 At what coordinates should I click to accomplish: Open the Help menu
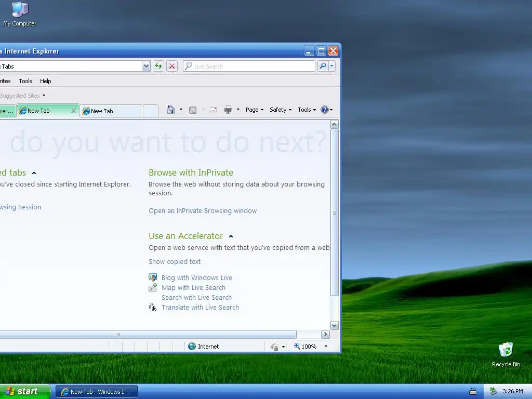click(46, 81)
